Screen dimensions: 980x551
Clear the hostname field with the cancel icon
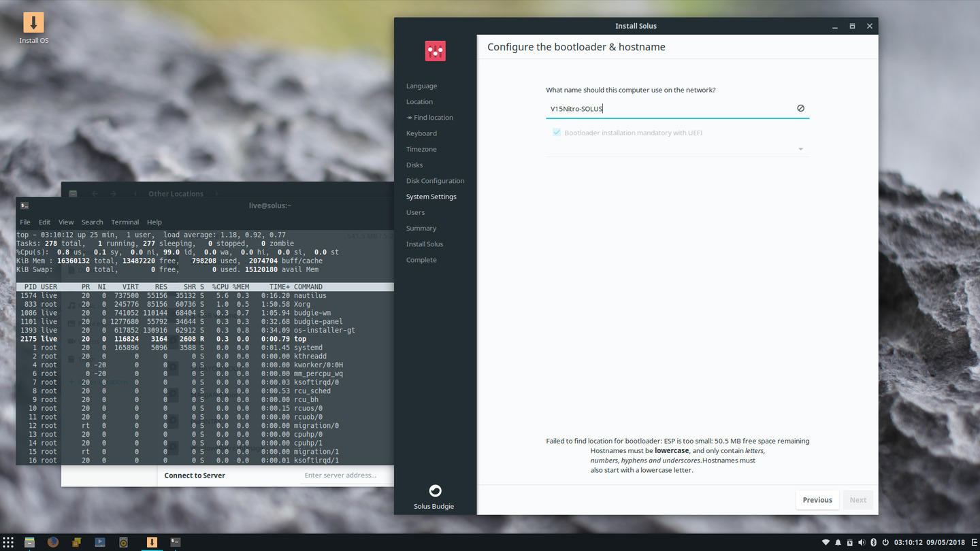800,108
